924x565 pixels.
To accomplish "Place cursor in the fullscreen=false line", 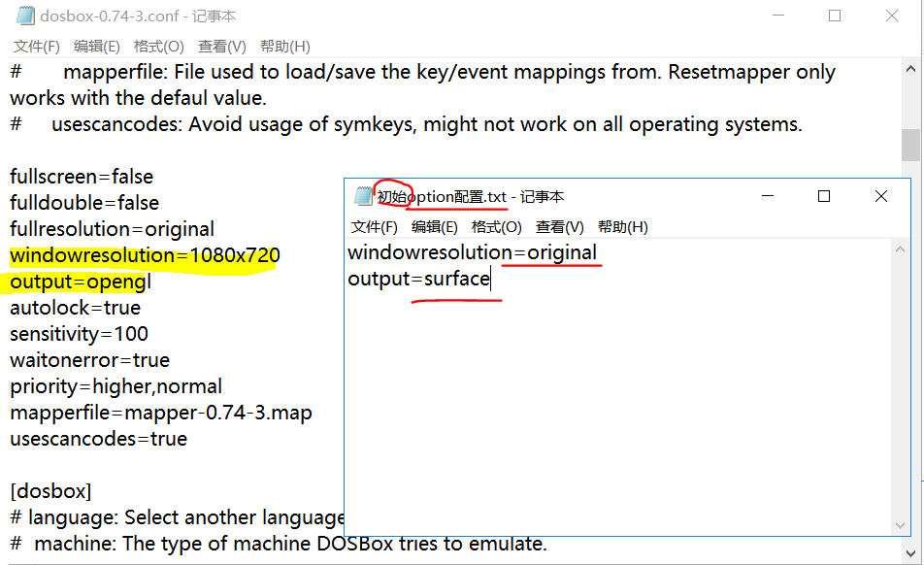I will (x=82, y=177).
